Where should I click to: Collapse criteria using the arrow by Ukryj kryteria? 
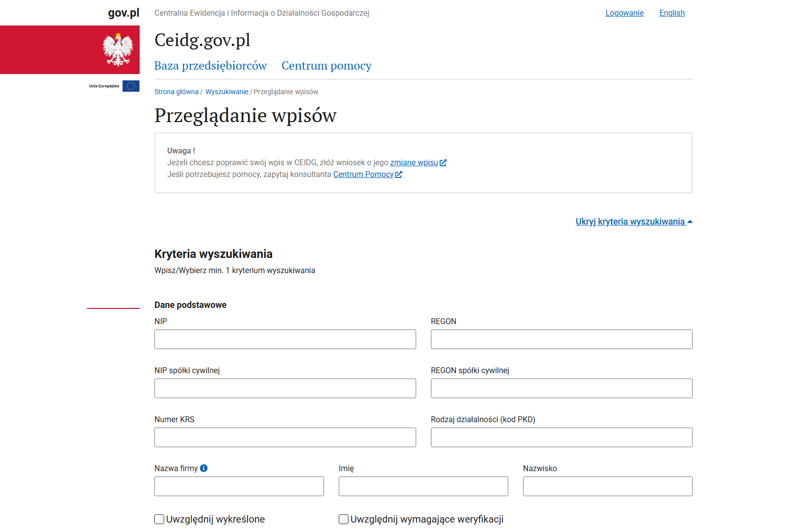pyautogui.click(x=690, y=222)
